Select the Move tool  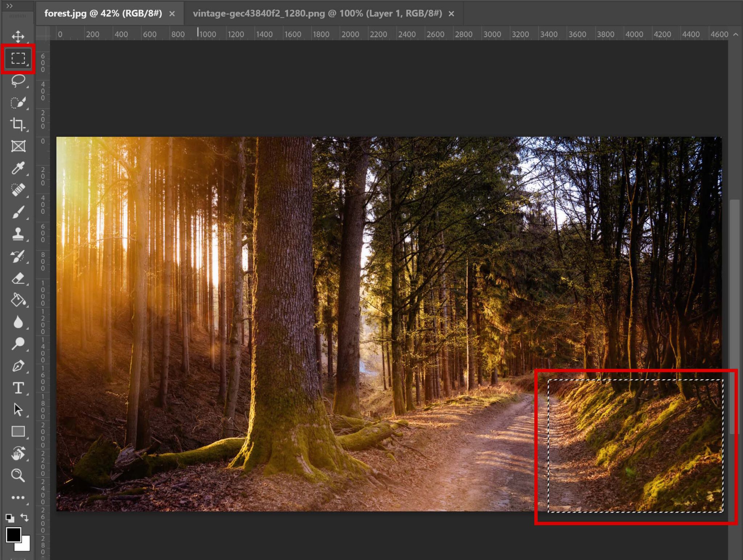point(18,36)
